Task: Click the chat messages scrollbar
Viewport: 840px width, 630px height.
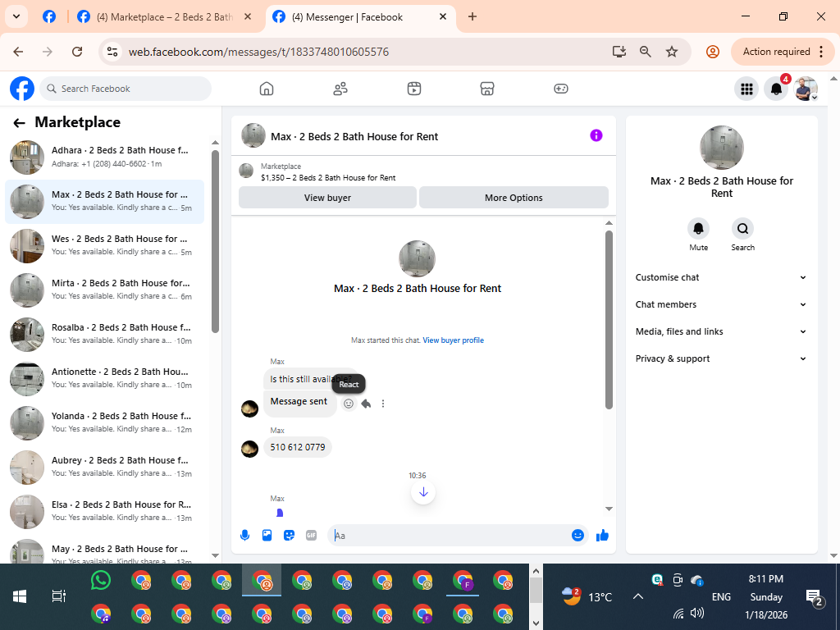Action: [x=609, y=320]
